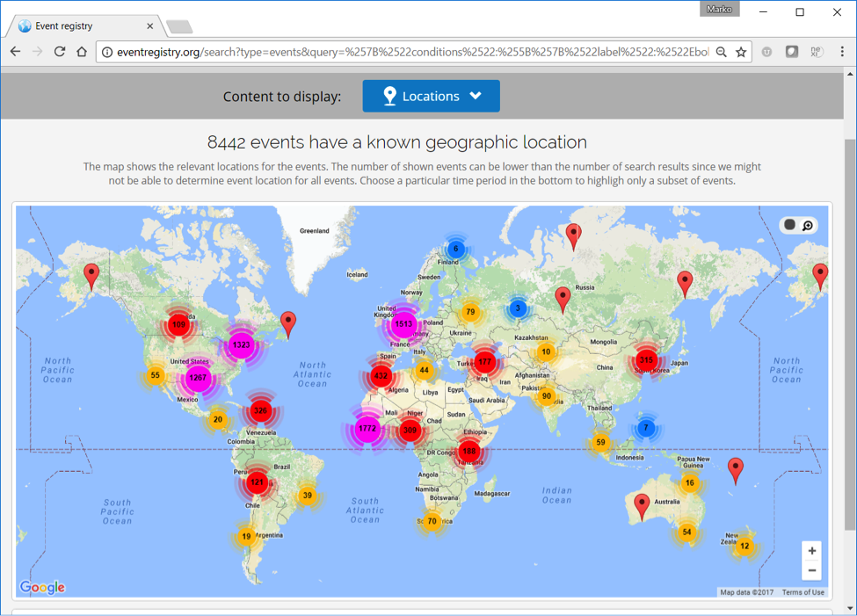Open the browser home page

pos(82,51)
